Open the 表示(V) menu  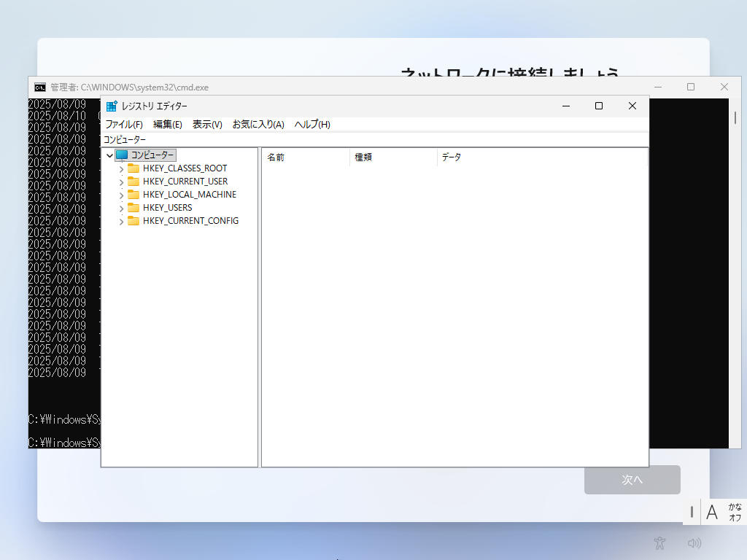tap(207, 124)
